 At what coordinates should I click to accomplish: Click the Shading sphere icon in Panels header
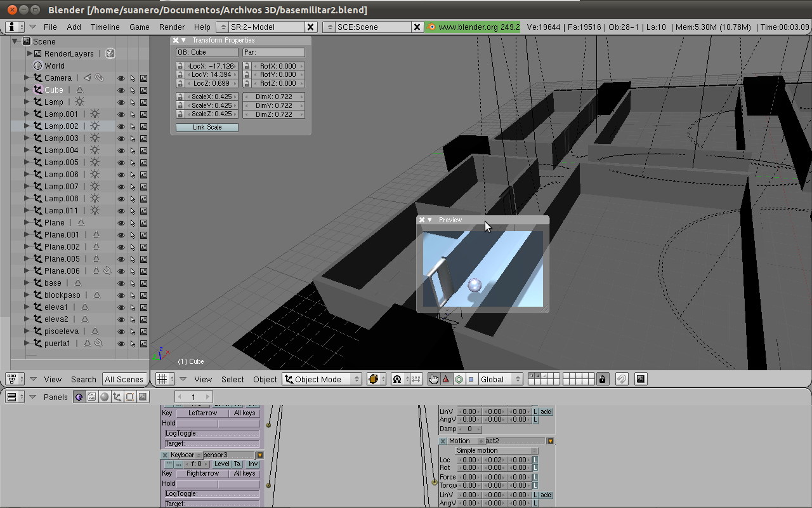click(105, 397)
